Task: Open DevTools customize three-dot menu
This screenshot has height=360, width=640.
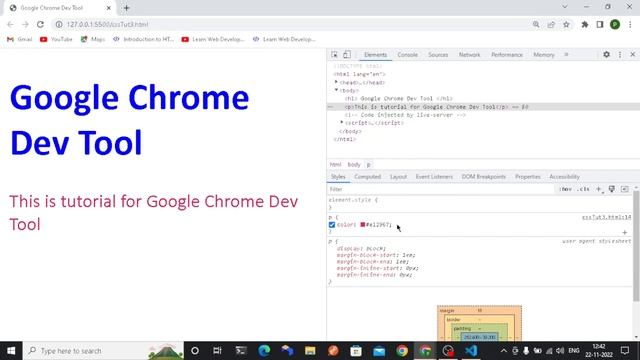Action: [x=620, y=55]
